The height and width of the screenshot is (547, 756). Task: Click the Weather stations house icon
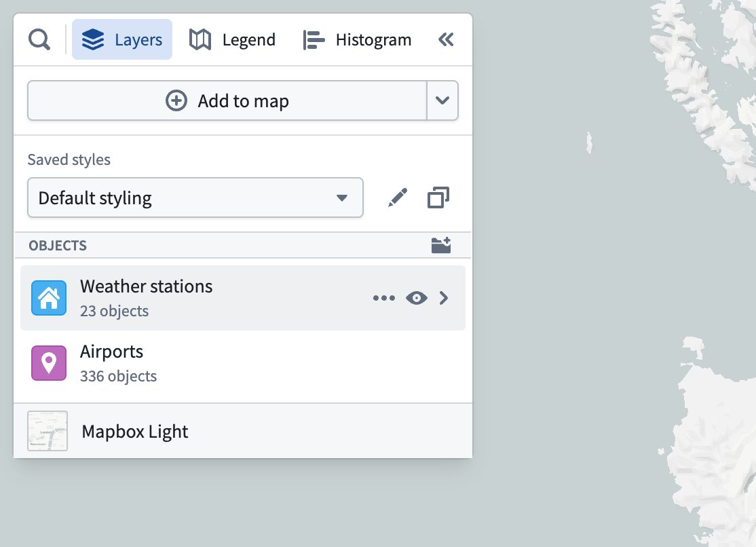click(x=49, y=298)
